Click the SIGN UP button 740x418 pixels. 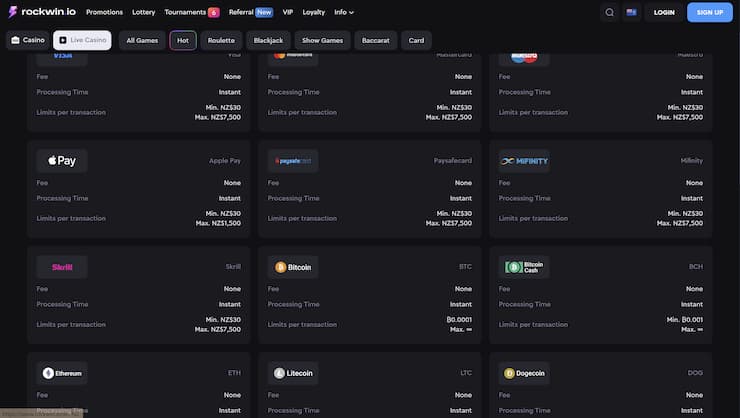[x=710, y=12]
